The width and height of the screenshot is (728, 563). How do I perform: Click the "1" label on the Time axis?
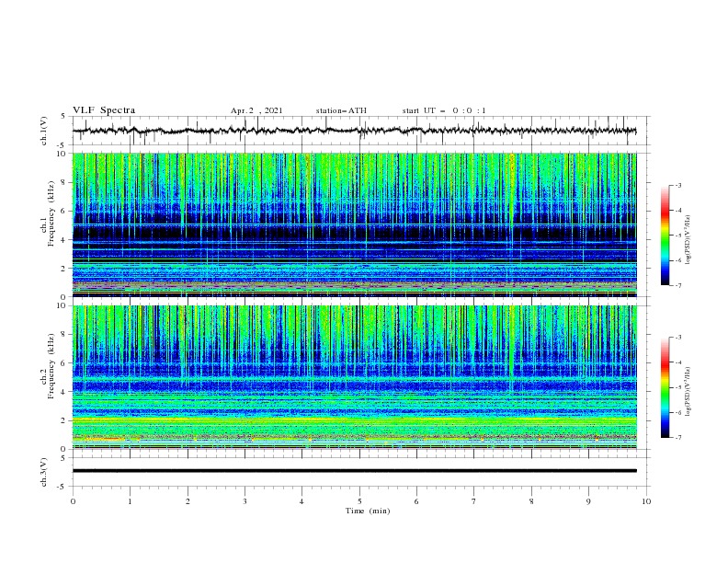point(130,501)
